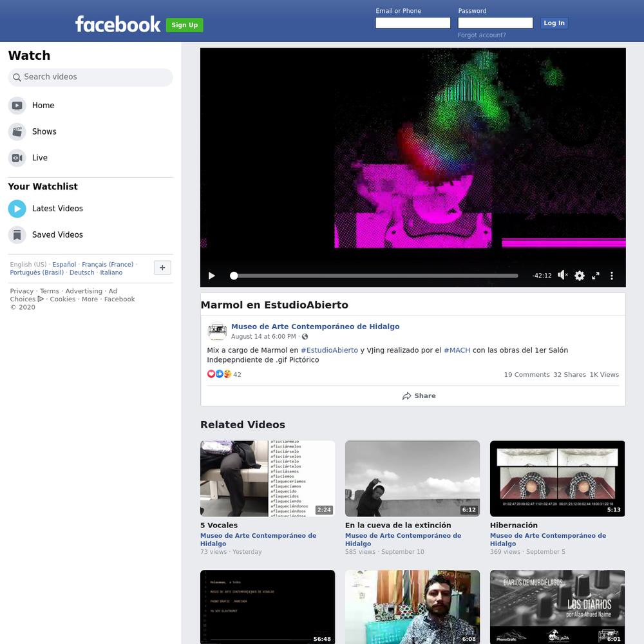Open the Saved Videos bookmark icon
644x644 pixels.
17,235
